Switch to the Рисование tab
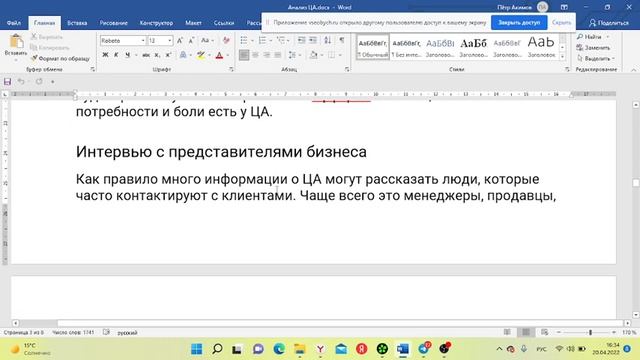This screenshot has height=360, width=640. click(x=113, y=23)
